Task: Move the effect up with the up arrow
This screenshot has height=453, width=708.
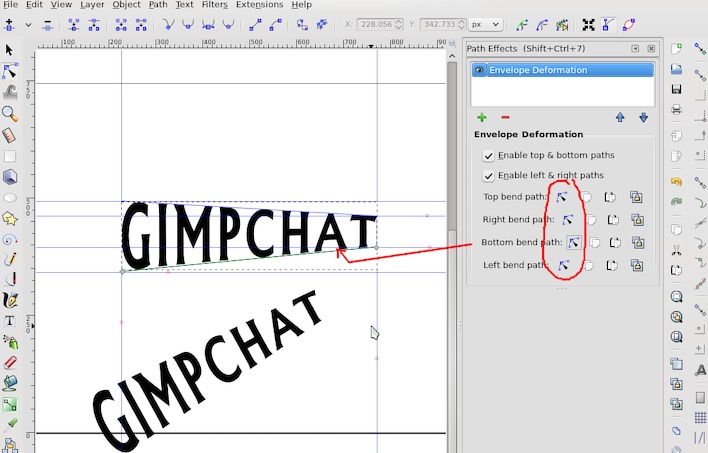Action: [x=620, y=117]
